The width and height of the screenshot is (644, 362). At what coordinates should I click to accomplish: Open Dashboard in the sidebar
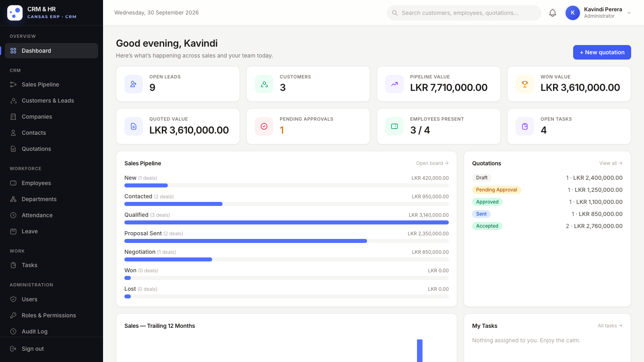52,51
